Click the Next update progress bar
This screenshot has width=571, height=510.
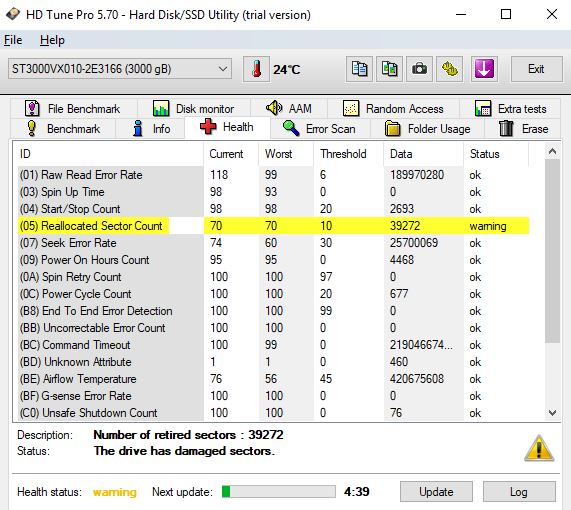click(279, 491)
